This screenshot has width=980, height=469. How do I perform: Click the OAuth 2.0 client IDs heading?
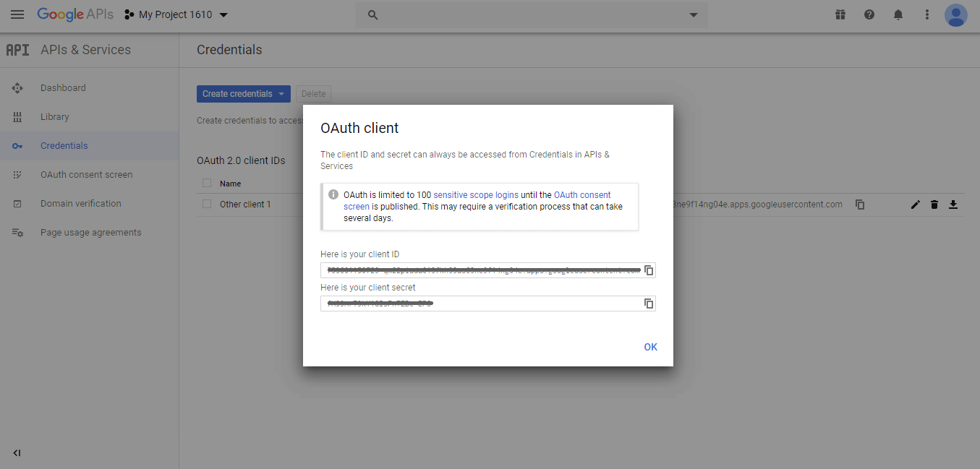(241, 160)
